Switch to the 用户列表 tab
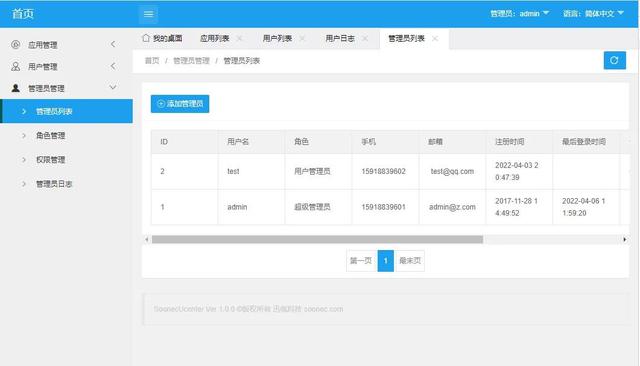 [277, 38]
